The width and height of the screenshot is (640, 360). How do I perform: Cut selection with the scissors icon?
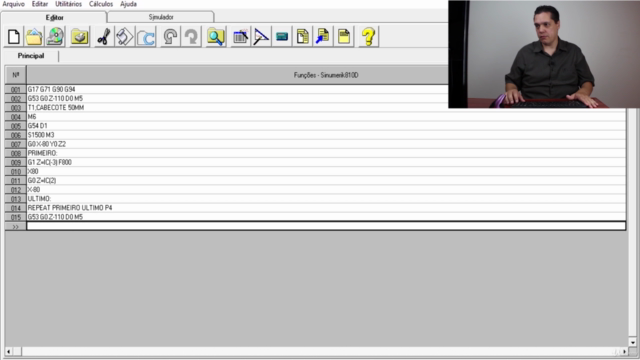coord(104,37)
